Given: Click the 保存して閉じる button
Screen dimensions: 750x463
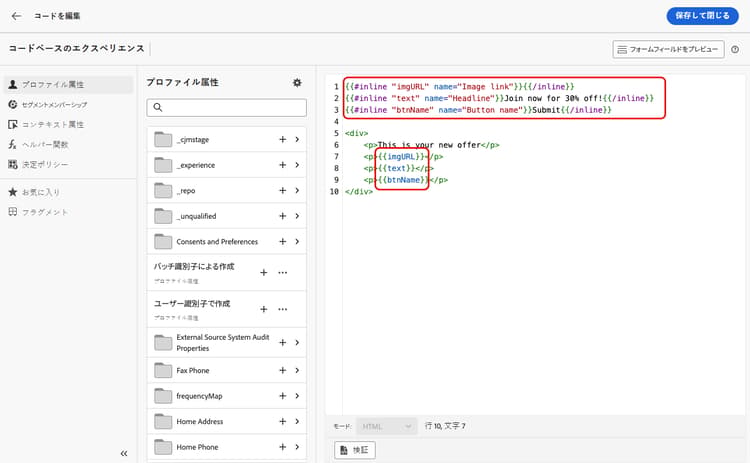Looking at the screenshot, I should tap(702, 16).
